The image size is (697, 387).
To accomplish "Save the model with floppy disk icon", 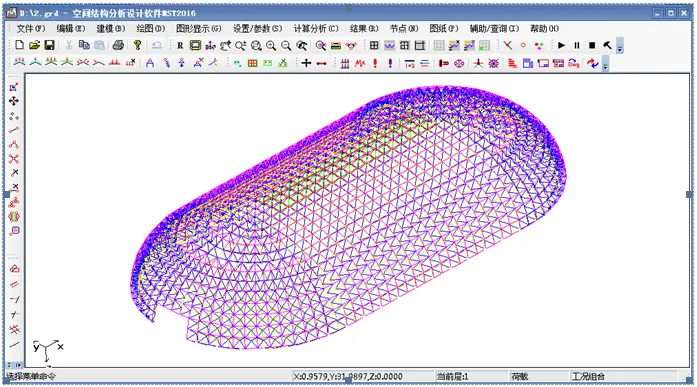I will coord(49,45).
